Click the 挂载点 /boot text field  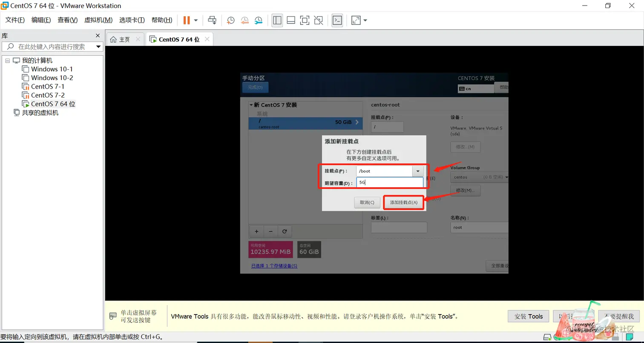384,171
